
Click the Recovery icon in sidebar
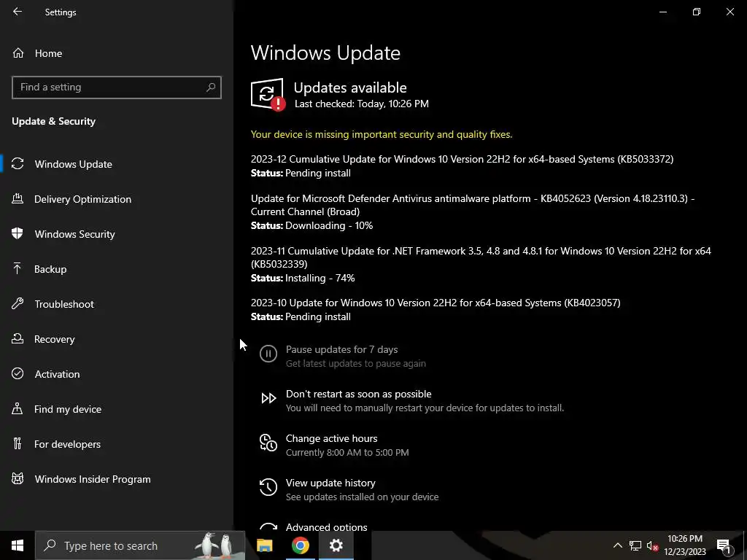[18, 338]
